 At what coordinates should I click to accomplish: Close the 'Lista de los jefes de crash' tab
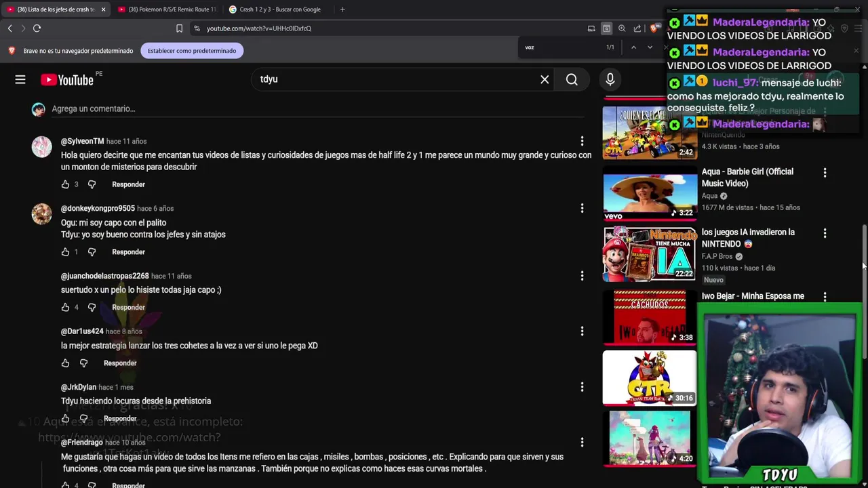103,9
